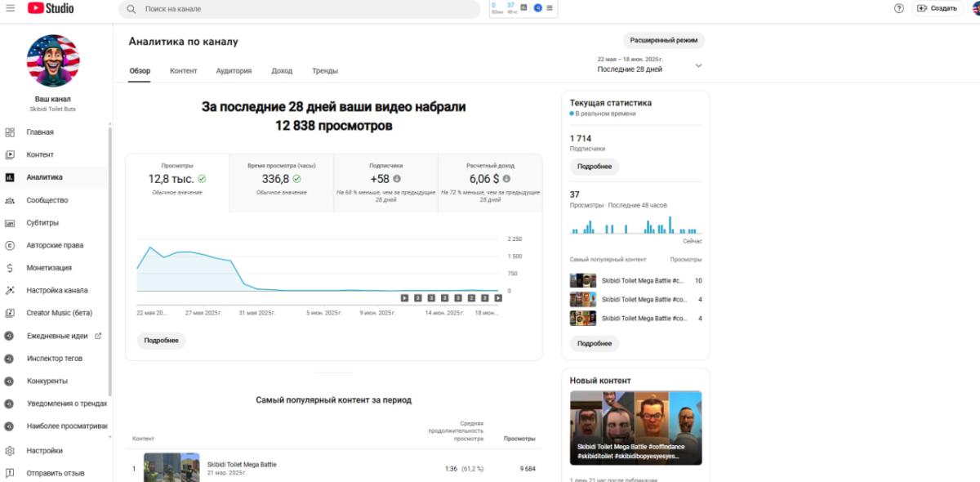Click the "Текущая статистика" card heading
Viewport: 980px width, 482px height.
611,103
